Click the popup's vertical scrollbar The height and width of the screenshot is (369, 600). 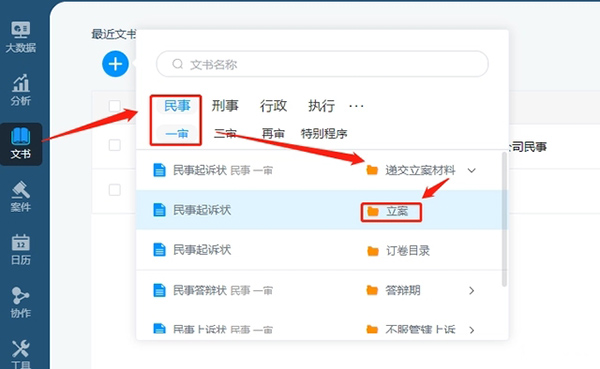click(x=504, y=219)
